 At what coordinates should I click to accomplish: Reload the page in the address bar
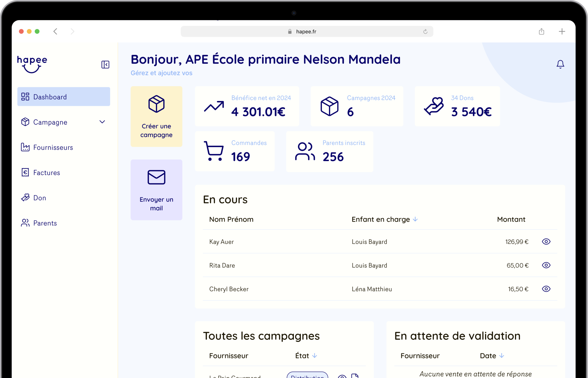pyautogui.click(x=425, y=32)
